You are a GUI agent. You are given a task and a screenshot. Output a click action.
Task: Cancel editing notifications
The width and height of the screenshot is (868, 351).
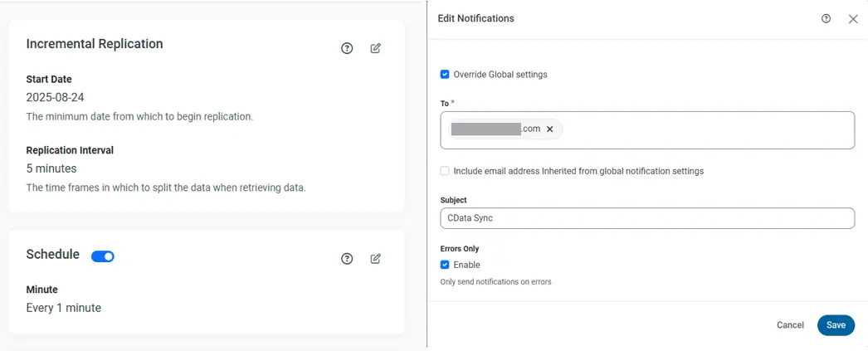(790, 325)
